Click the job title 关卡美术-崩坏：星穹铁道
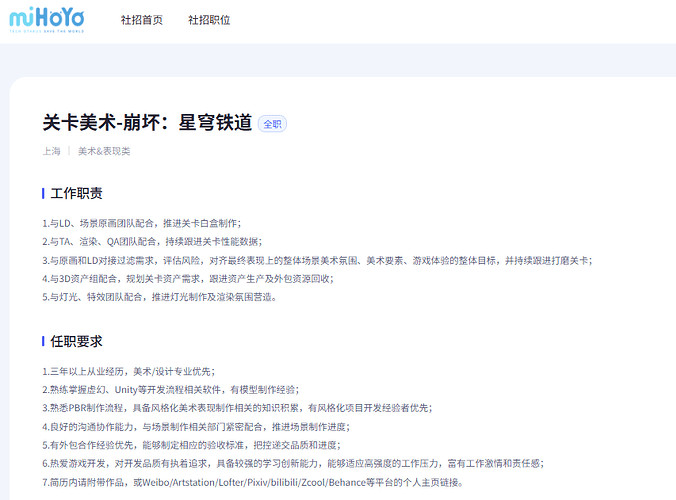Viewport: 676px width, 500px height. coord(147,122)
